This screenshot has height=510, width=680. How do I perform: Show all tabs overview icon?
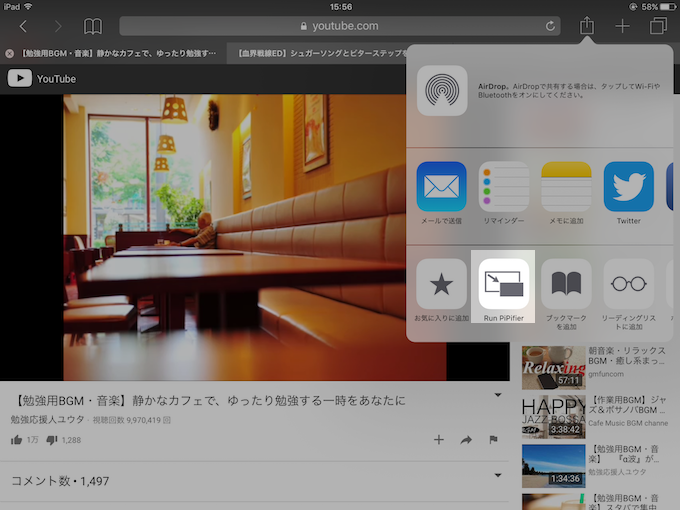pos(658,26)
